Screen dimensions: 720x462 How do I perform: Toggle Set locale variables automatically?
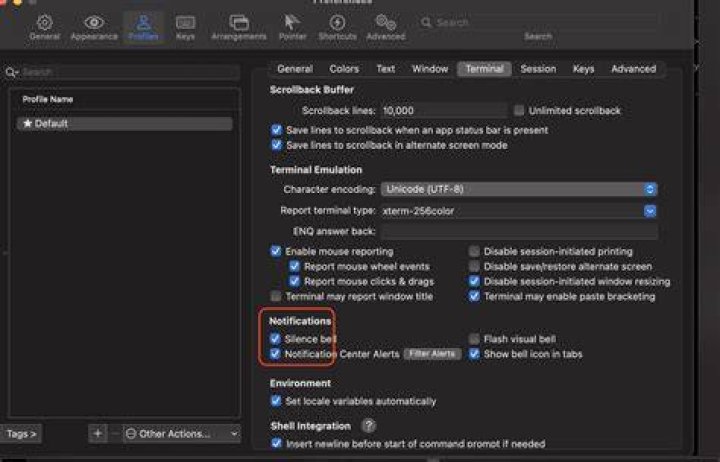click(x=276, y=401)
